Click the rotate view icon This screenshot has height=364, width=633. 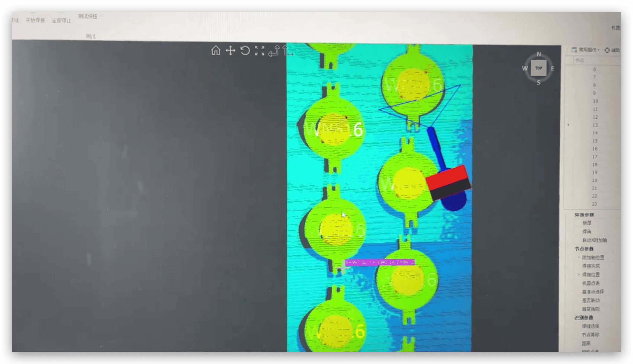(245, 50)
